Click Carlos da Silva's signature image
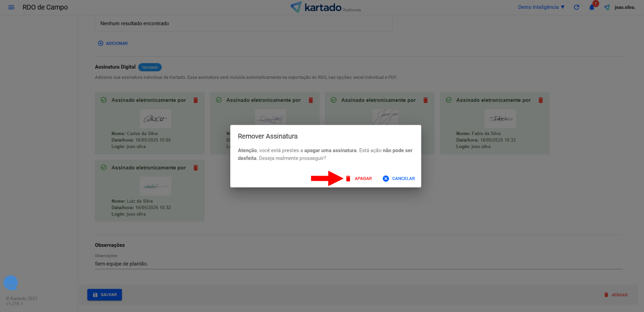Screen dimensions: 644x312 click(x=155, y=119)
